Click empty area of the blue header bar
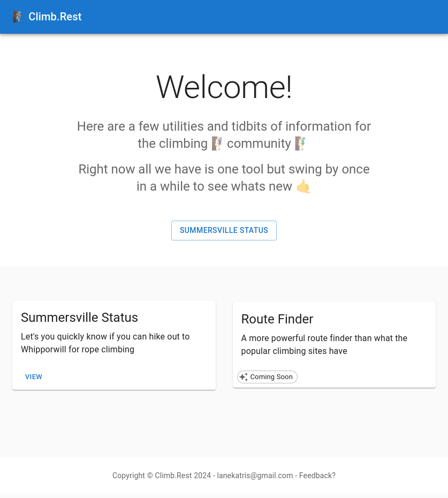The image size is (448, 498). 268,17
